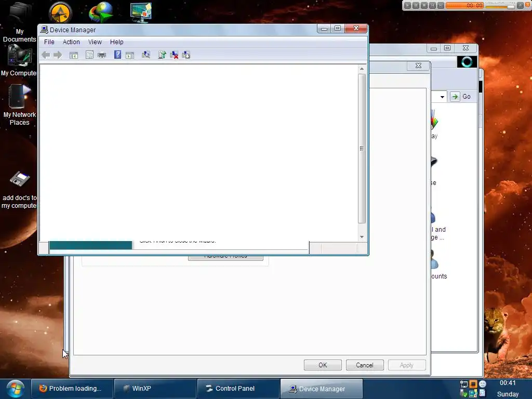Screen dimensions: 532x399
Task: Open the View menu
Action: click(x=95, y=42)
